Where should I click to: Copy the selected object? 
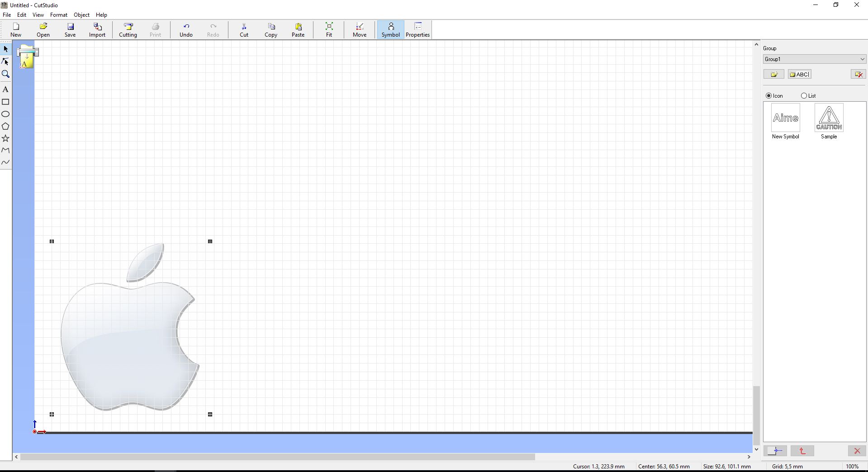[x=271, y=30]
